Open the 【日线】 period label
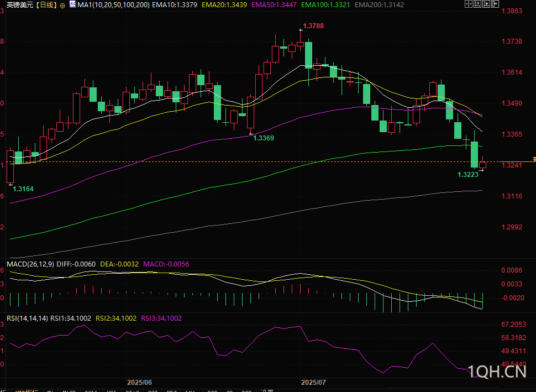This screenshot has height=392, width=536. [46, 5]
